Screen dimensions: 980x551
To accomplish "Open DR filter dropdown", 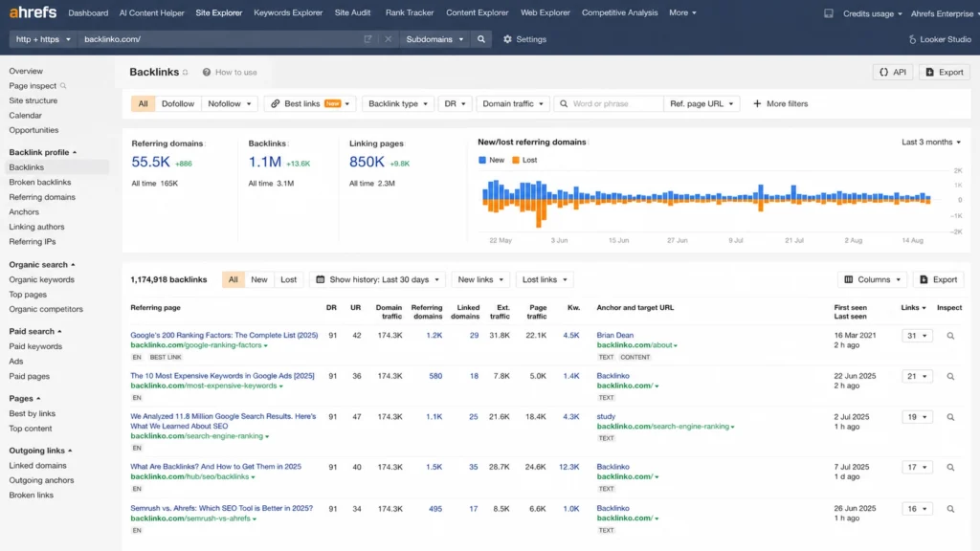I will (x=455, y=103).
